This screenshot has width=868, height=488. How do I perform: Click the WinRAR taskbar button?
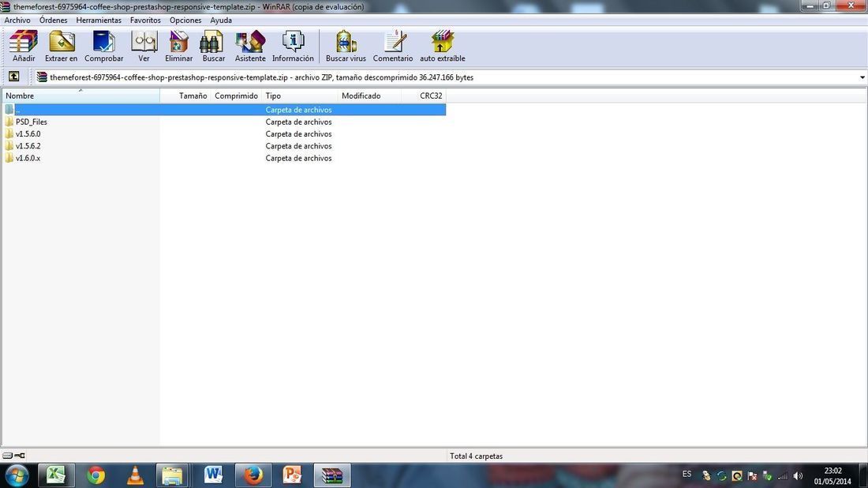tap(332, 475)
